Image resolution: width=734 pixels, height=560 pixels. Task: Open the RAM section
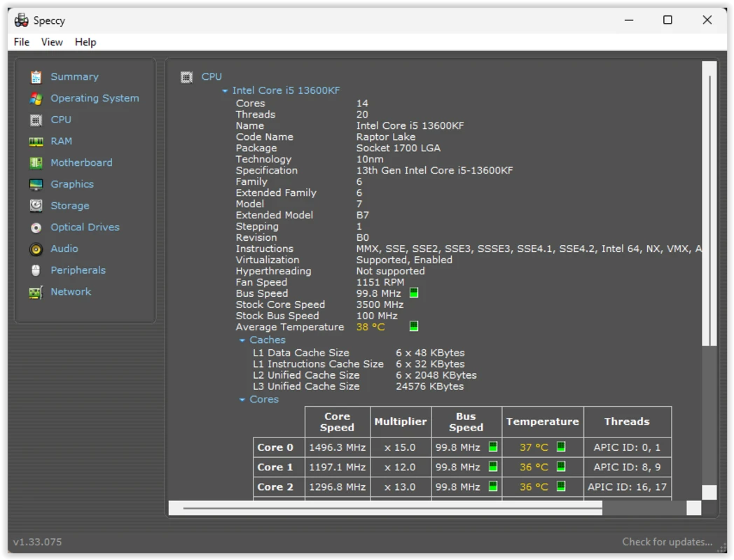pos(61,141)
